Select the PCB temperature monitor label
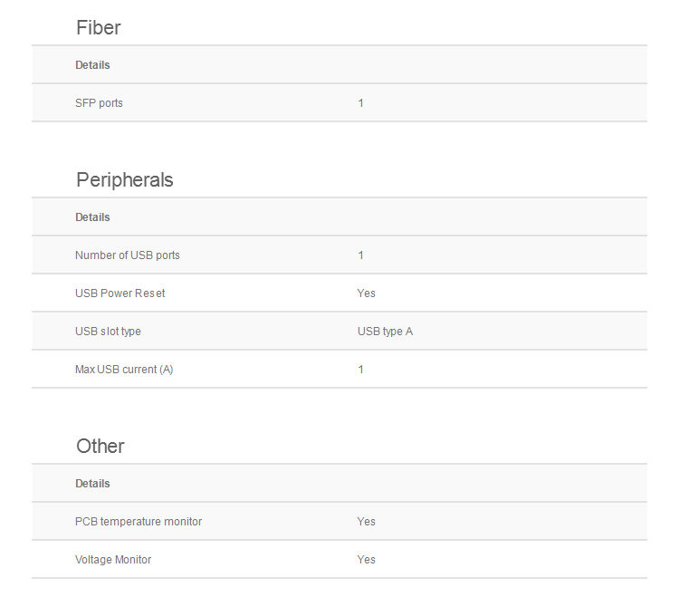 click(x=139, y=522)
